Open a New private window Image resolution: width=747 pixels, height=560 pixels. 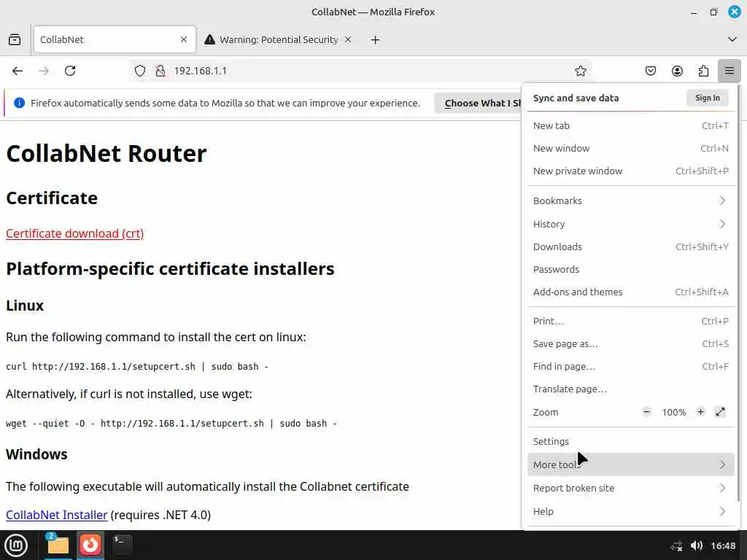631,171
